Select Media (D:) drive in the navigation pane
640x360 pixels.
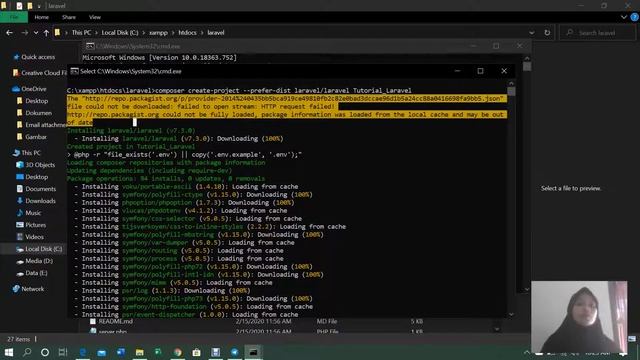pyautogui.click(x=34, y=261)
